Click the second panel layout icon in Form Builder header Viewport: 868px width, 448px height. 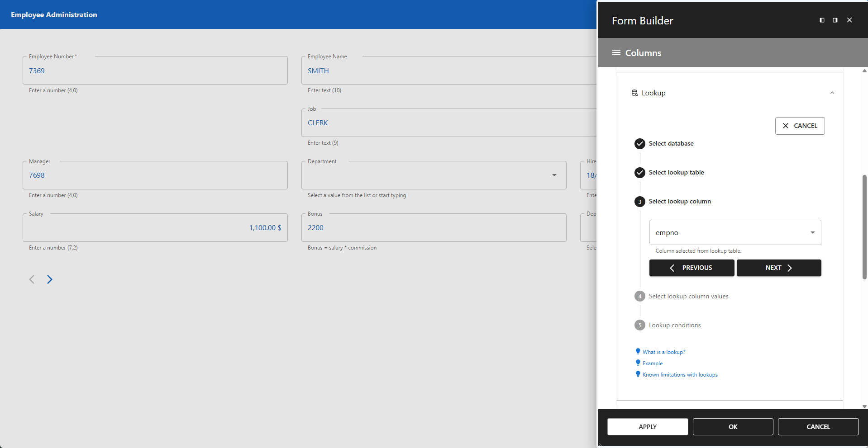tap(835, 20)
